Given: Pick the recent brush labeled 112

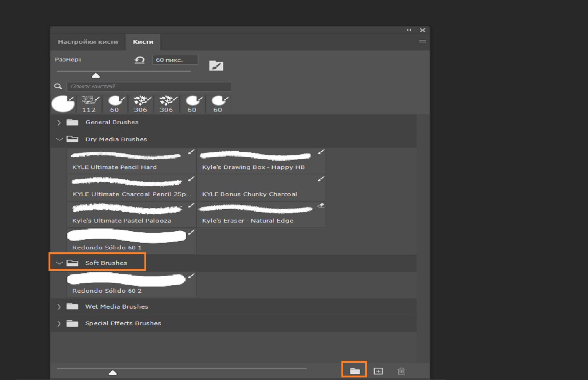Looking at the screenshot, I should (x=89, y=104).
